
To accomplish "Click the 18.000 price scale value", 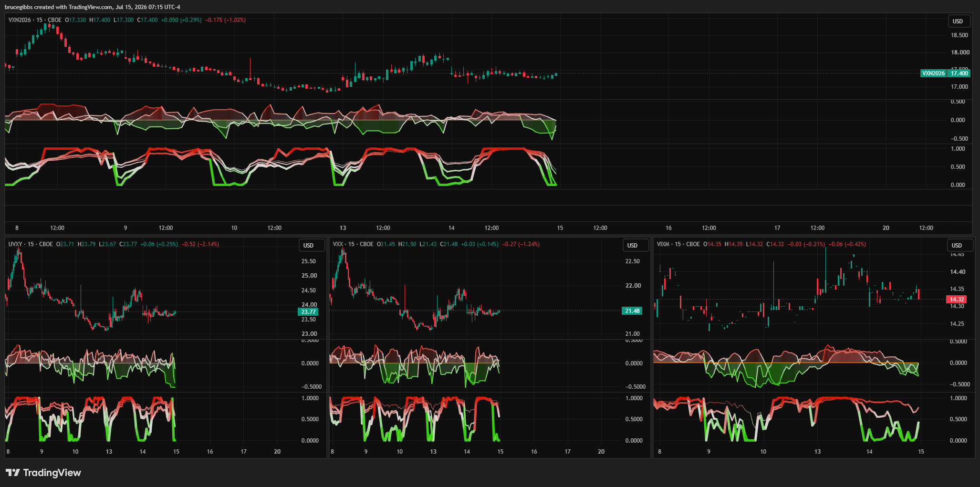I will pyautogui.click(x=960, y=52).
